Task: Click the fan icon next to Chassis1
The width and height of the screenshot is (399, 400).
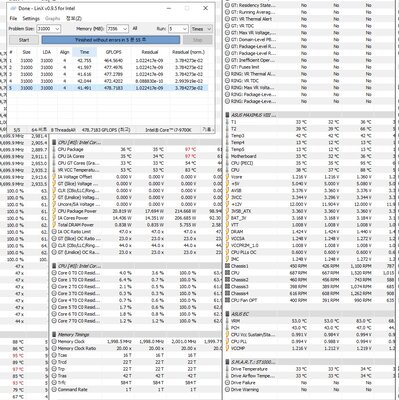Action: click(227, 266)
